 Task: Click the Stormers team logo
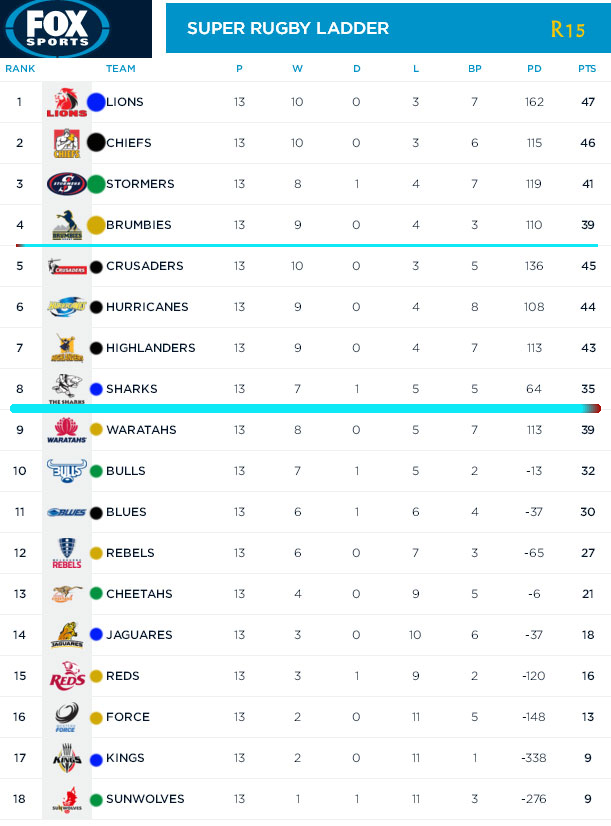coord(66,184)
